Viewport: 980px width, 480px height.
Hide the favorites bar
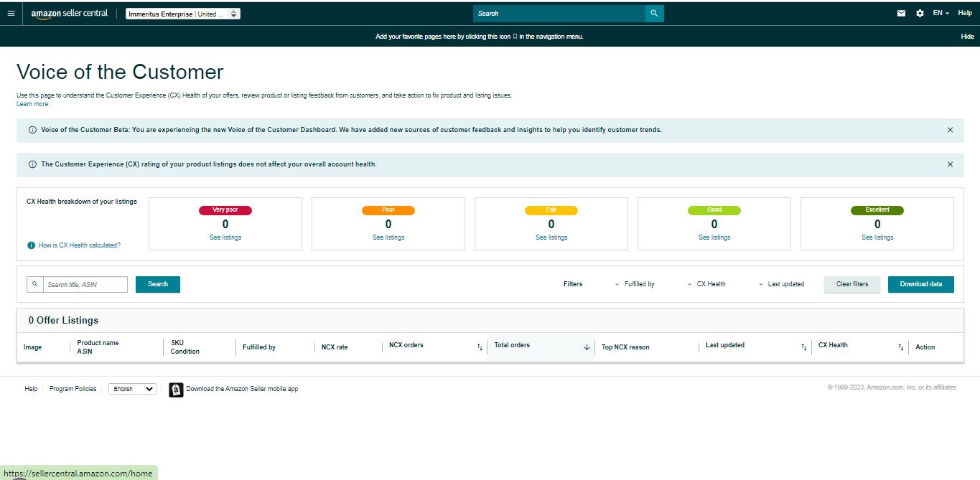click(967, 37)
